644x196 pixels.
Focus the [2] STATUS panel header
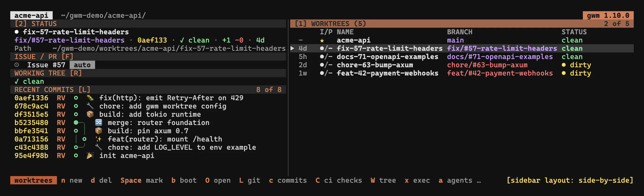[148, 24]
